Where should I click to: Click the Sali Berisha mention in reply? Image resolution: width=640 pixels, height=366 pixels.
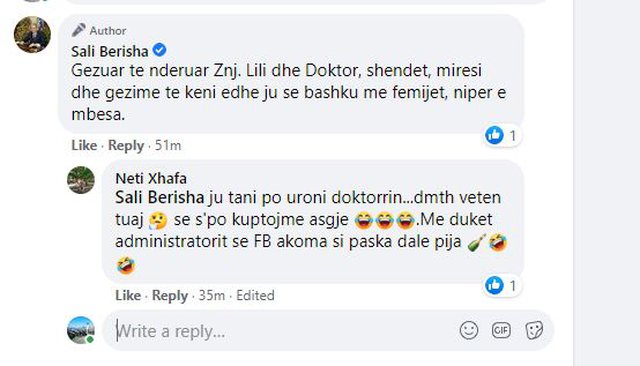160,197
